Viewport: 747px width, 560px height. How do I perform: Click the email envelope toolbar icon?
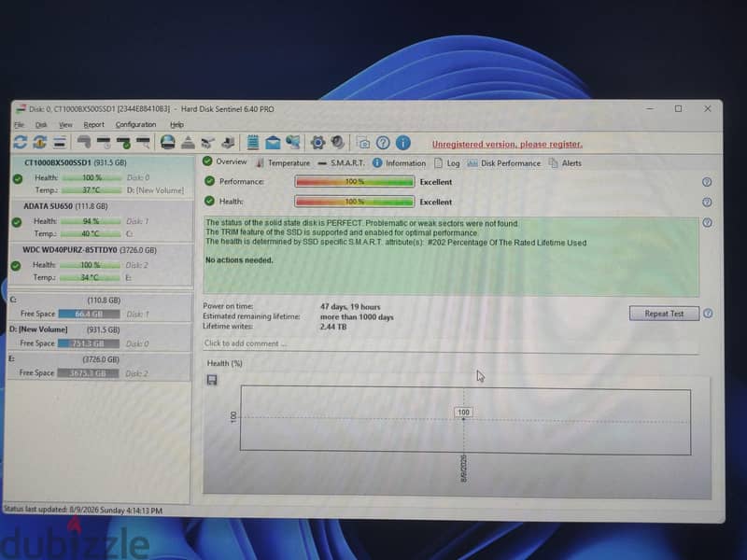273,142
